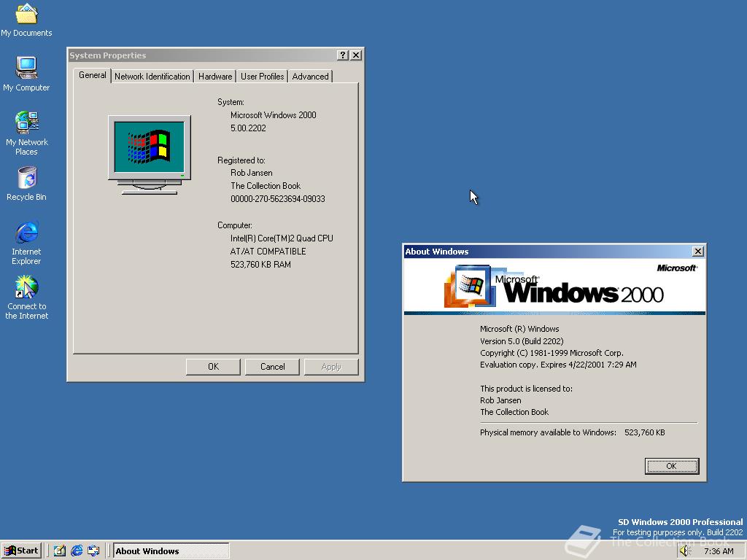Click the 7:36 AM taskbar clock
This screenshot has height=560, width=747.
click(x=719, y=551)
